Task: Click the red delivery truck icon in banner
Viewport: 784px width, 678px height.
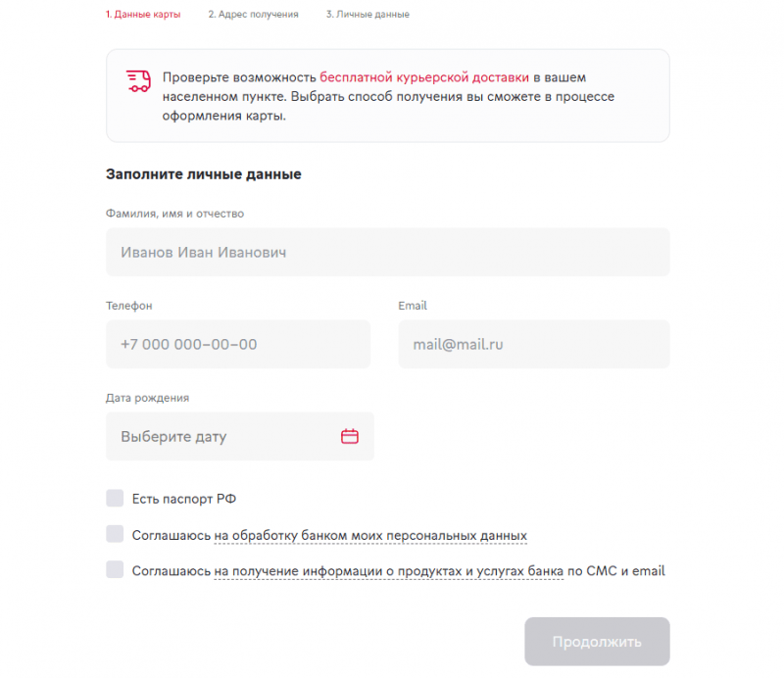Action: pyautogui.click(x=137, y=78)
